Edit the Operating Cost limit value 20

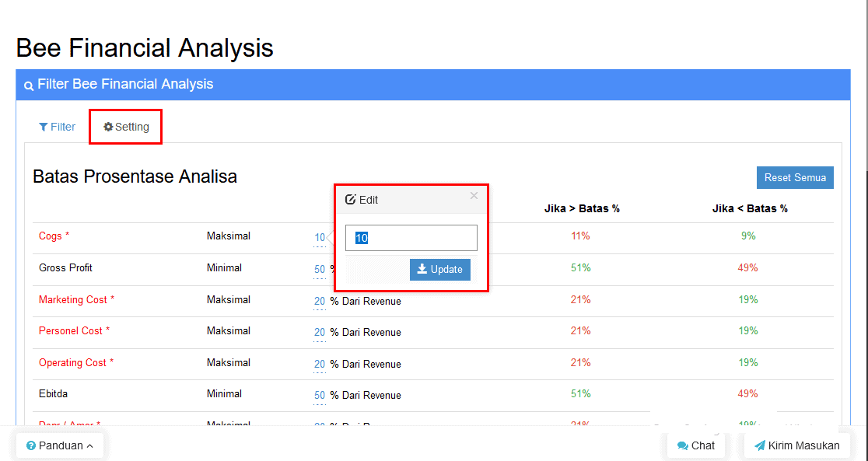click(320, 364)
